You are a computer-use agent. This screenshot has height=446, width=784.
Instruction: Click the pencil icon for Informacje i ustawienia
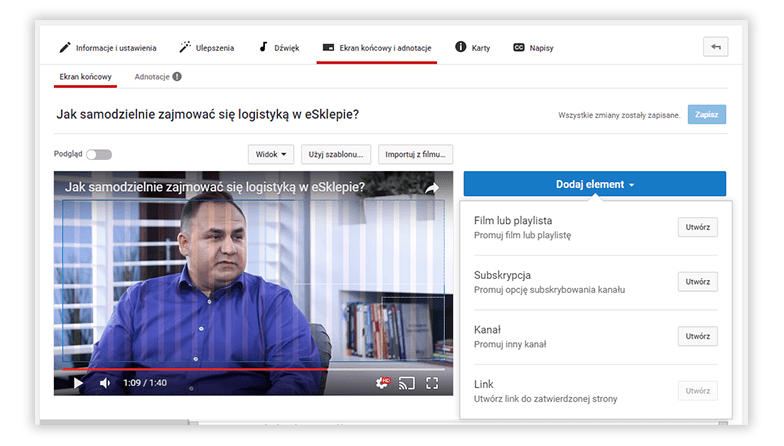[65, 48]
